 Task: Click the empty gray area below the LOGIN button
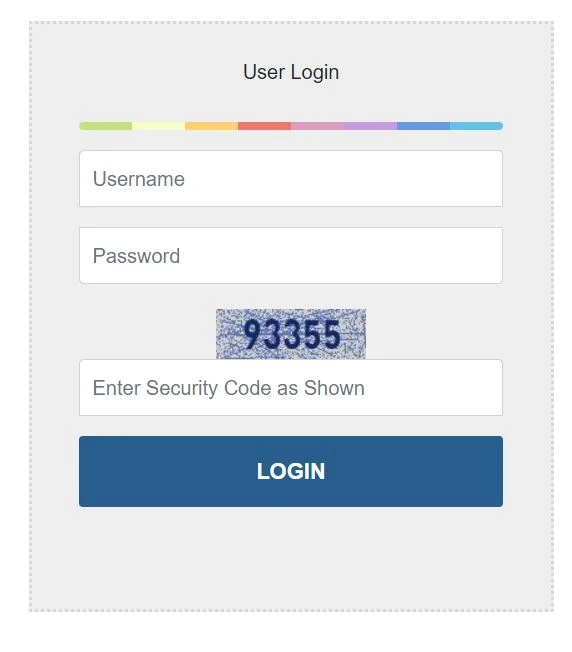coord(291,557)
